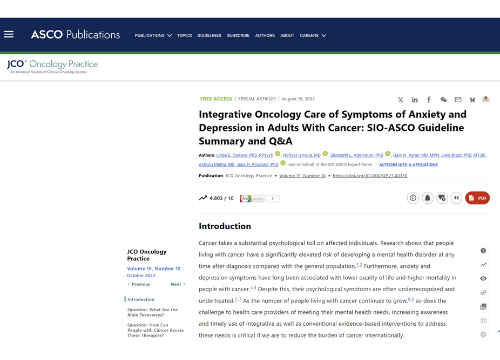
Task: Click the bottom circular icon in right rail
Action: click(x=483, y=334)
